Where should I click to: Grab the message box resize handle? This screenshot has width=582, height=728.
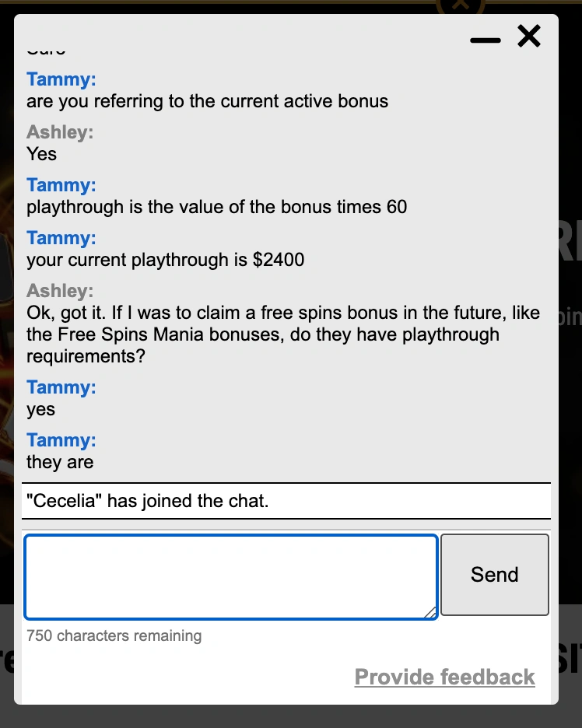click(430, 613)
